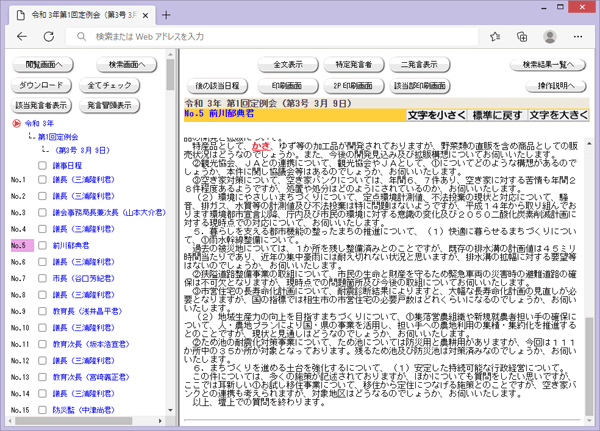Click the 全てチェック button
The image size is (600, 431).
pos(109,85)
